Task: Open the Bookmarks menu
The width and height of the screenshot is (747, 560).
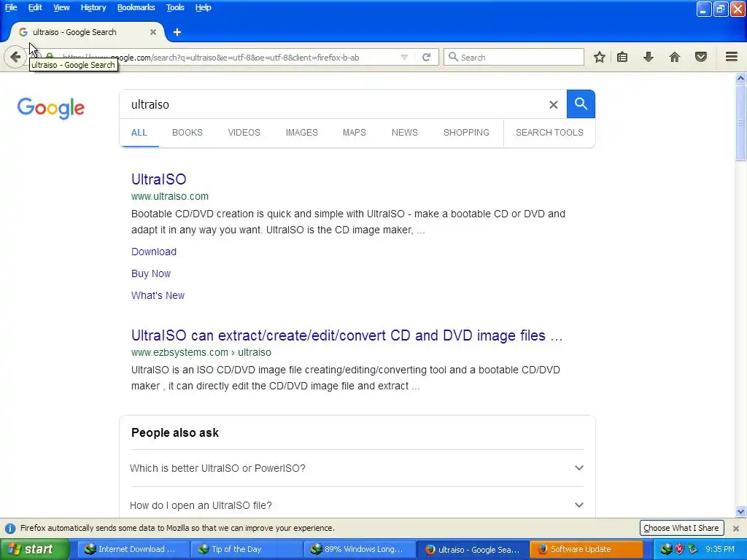Action: click(136, 7)
